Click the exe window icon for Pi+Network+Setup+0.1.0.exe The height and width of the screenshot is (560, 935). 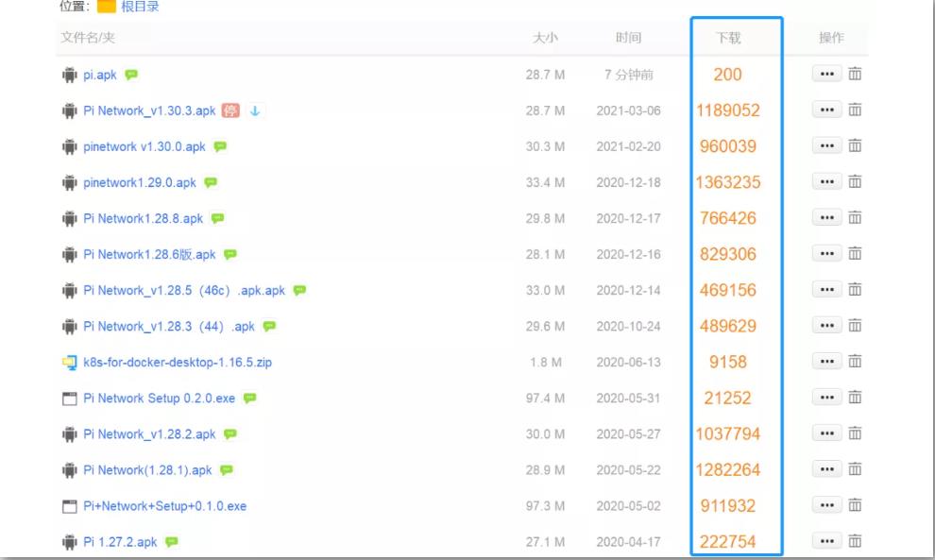coord(70,506)
